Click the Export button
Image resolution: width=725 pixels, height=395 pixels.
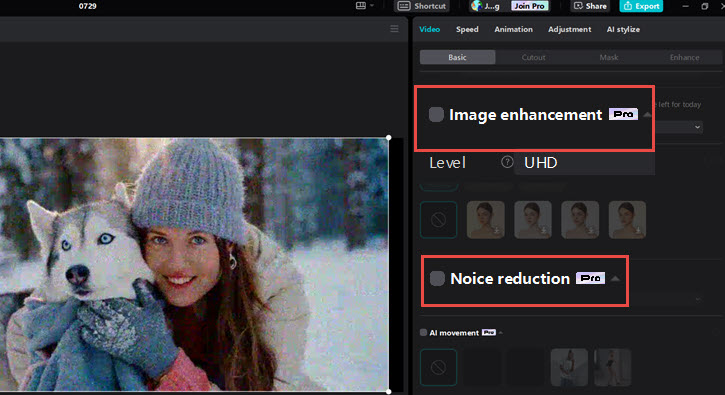tap(641, 6)
